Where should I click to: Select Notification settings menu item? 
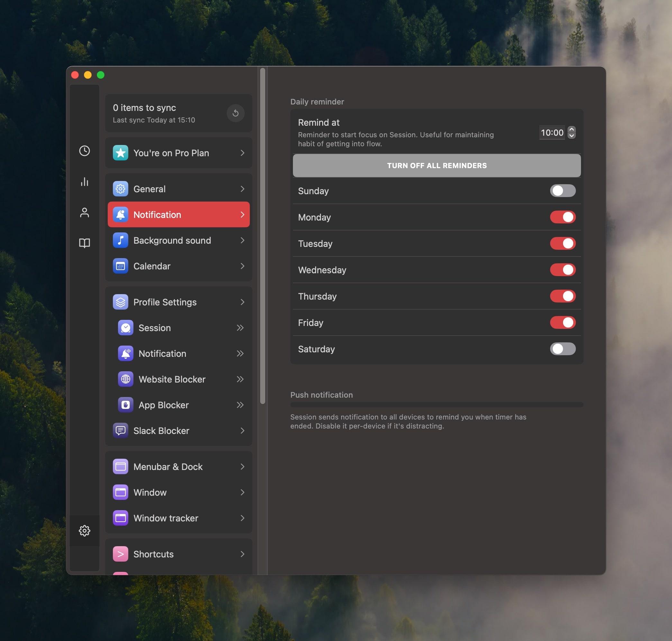click(x=179, y=215)
